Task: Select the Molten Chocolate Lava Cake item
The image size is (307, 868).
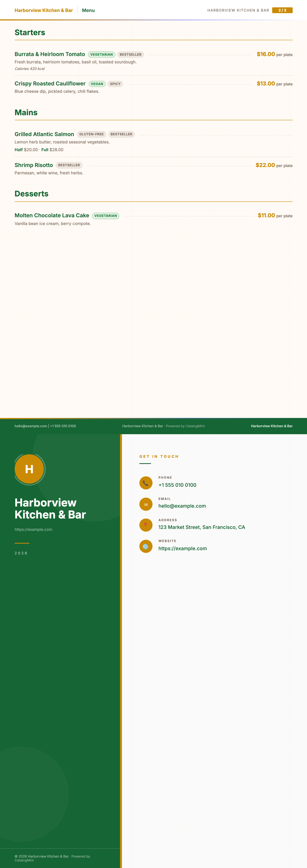Action: [x=52, y=215]
